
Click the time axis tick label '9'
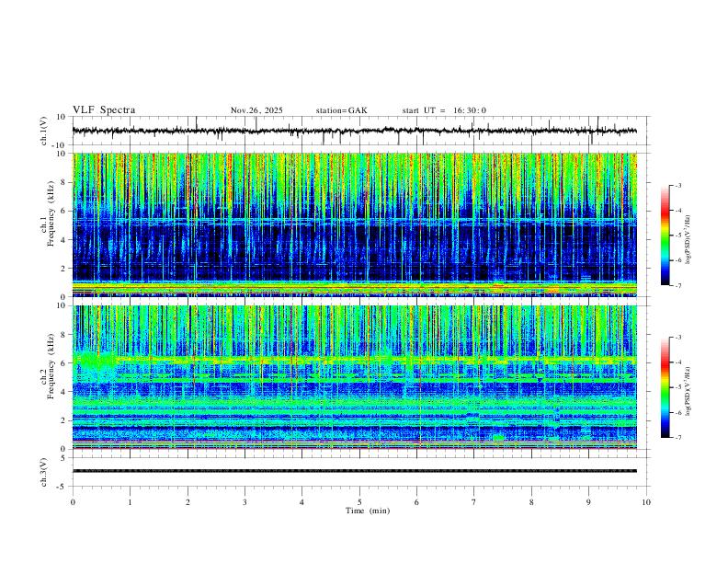[x=588, y=502]
